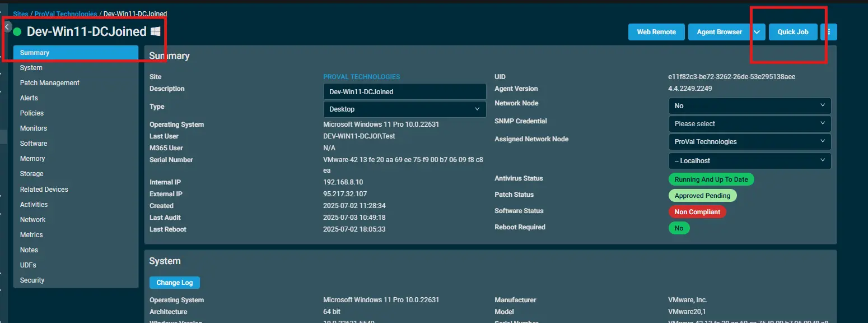Open the SNMP Credential dropdown

coord(750,123)
